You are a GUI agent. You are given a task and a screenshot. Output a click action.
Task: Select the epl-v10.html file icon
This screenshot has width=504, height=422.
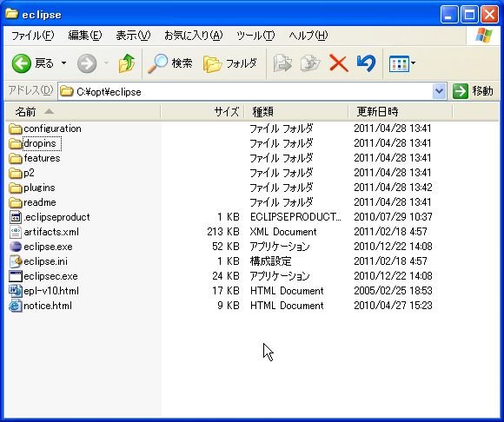pos(16,291)
